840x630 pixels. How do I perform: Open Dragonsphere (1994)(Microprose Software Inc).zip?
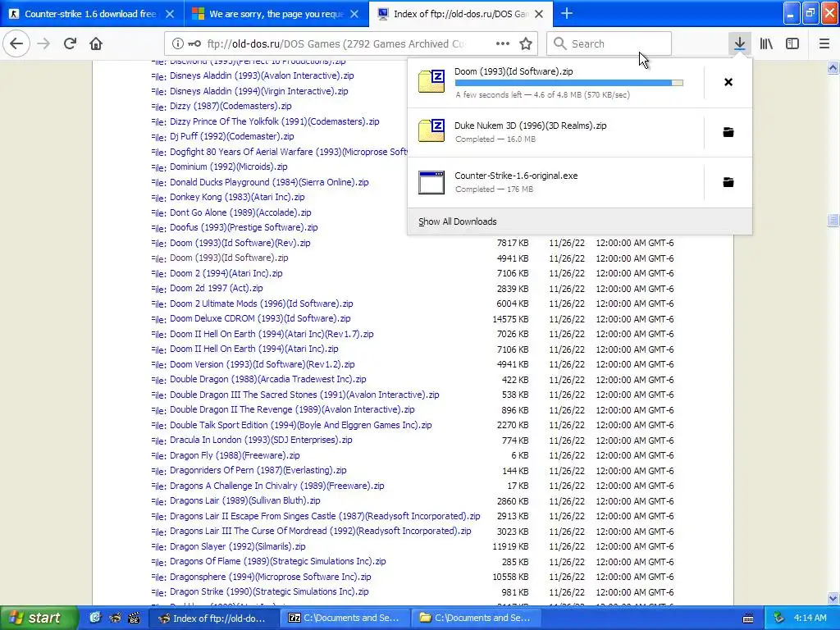(271, 577)
